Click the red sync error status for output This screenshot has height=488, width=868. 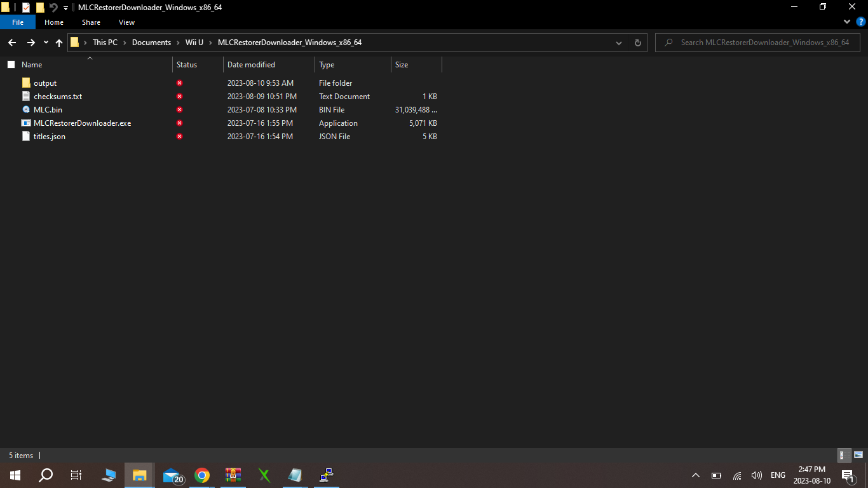click(x=180, y=83)
